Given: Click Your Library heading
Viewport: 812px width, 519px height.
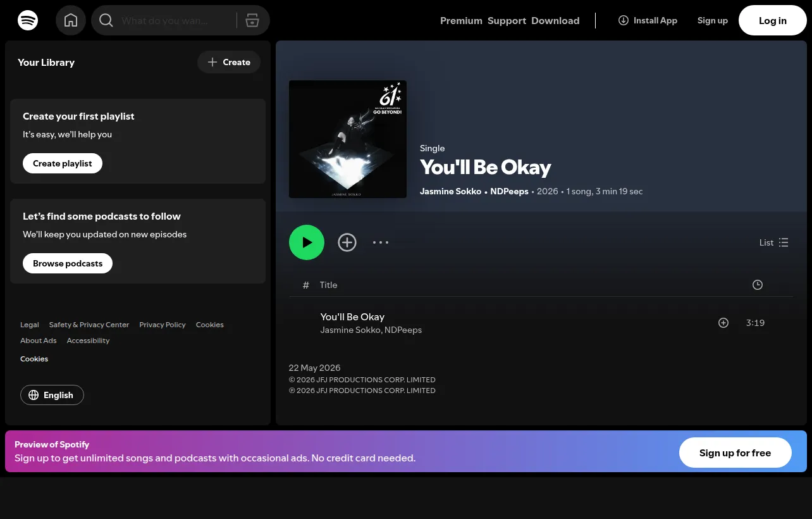Looking at the screenshot, I should pos(46,62).
